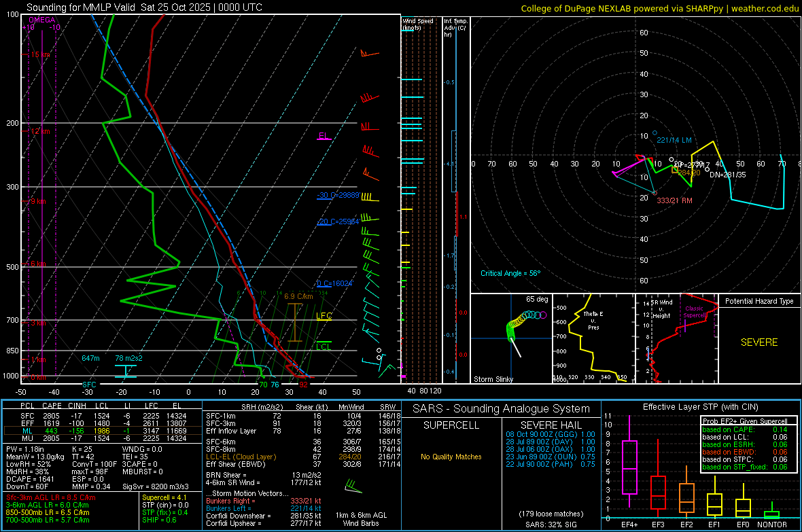Click the 'Bunkers Right =' storm motion row
Image resolution: width=802 pixels, height=532 pixels.
[x=264, y=501]
